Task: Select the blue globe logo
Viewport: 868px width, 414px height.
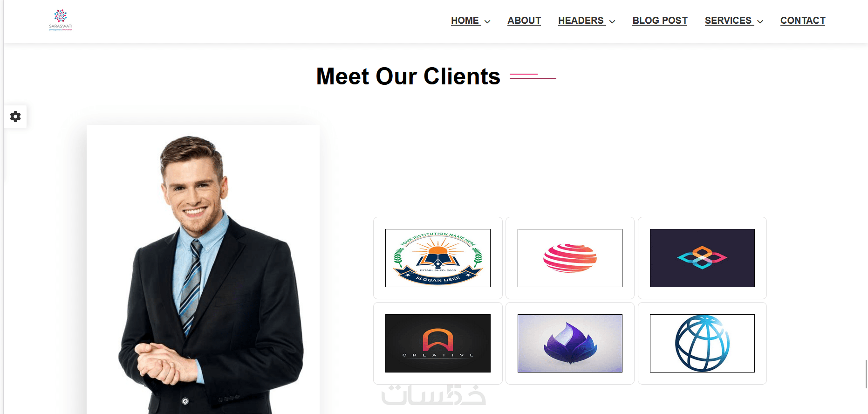Action: pos(702,343)
